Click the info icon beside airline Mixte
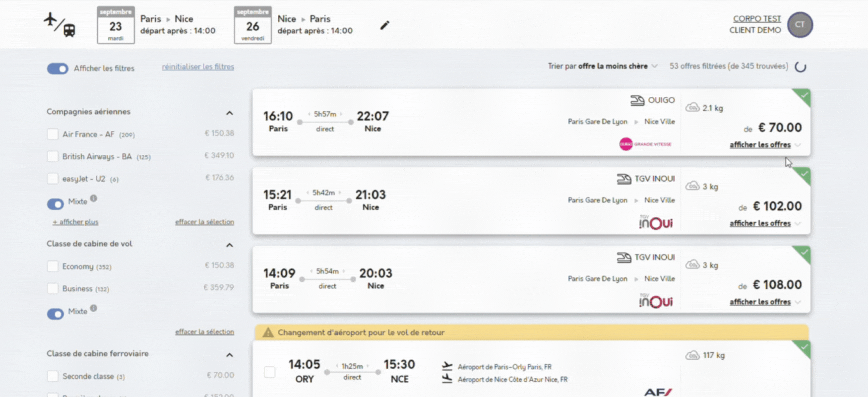The height and width of the screenshot is (397, 868). [94, 198]
